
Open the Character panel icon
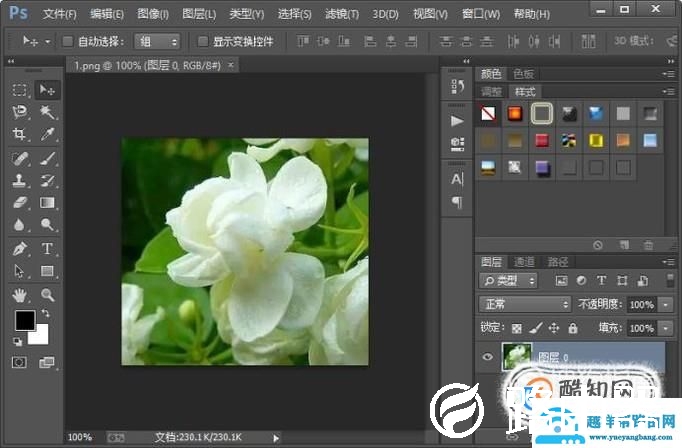point(457,179)
